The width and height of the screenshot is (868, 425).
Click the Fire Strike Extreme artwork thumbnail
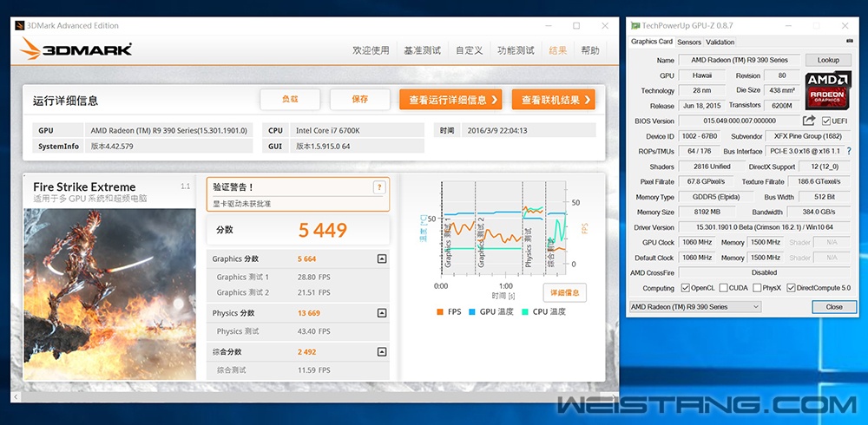[x=109, y=294]
